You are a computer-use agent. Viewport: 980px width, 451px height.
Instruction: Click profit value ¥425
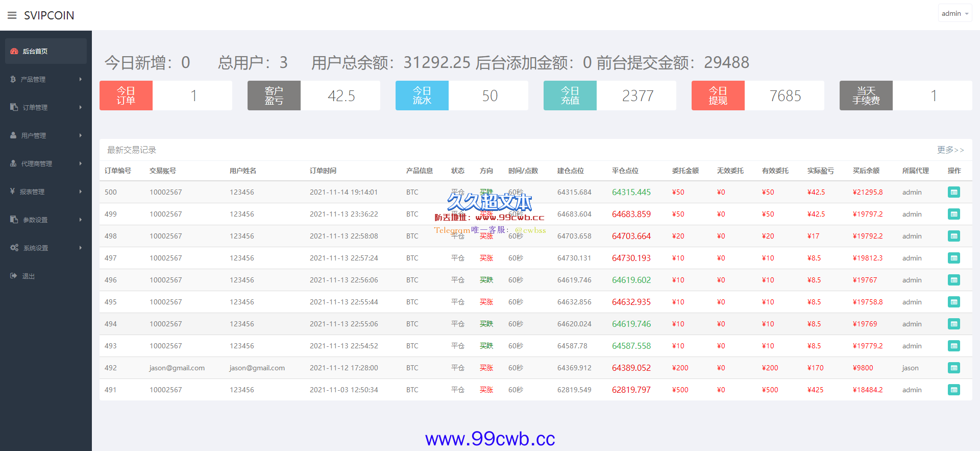(x=816, y=390)
